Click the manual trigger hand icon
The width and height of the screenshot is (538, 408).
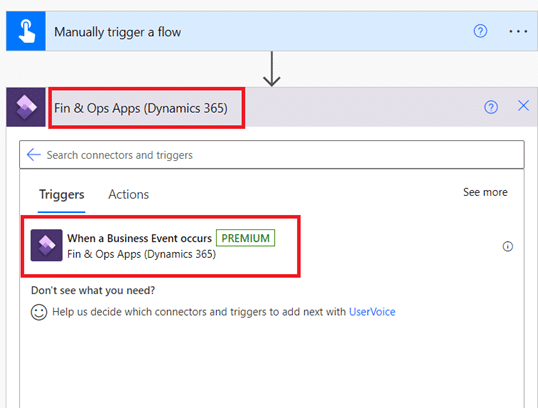coord(26,31)
